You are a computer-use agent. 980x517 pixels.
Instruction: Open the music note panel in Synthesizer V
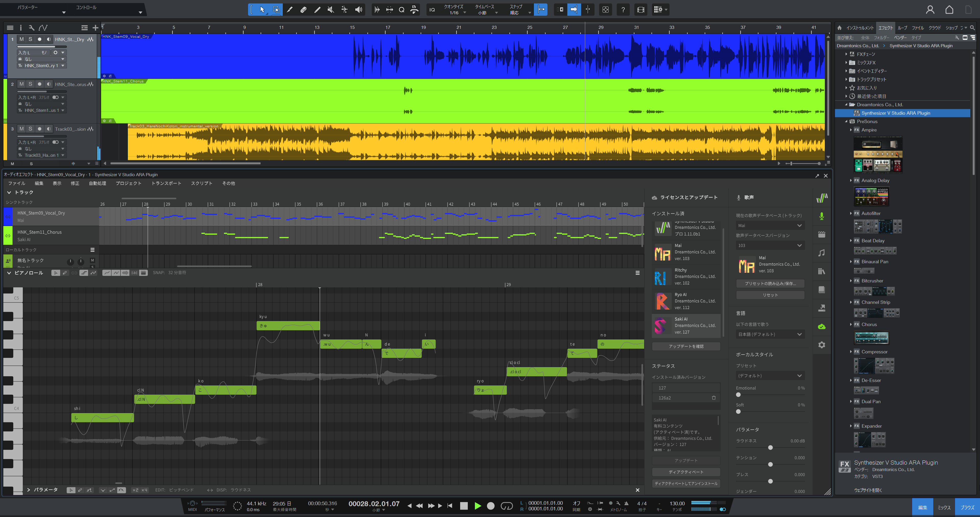(821, 253)
